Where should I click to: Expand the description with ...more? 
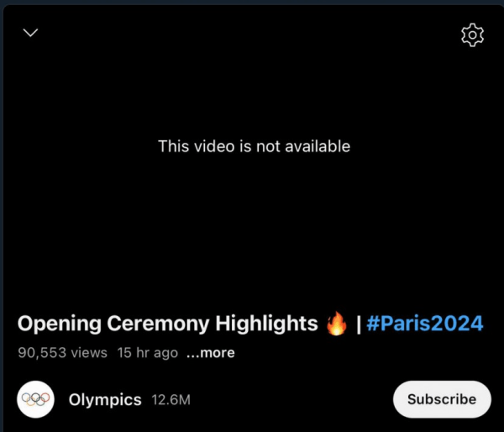[x=211, y=353]
